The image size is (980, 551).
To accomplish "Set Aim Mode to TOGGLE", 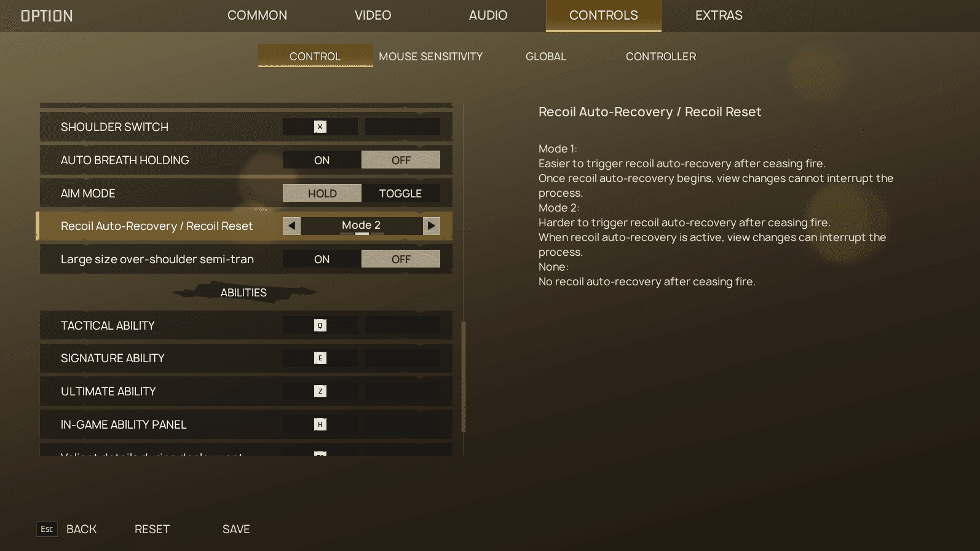I will 401,193.
